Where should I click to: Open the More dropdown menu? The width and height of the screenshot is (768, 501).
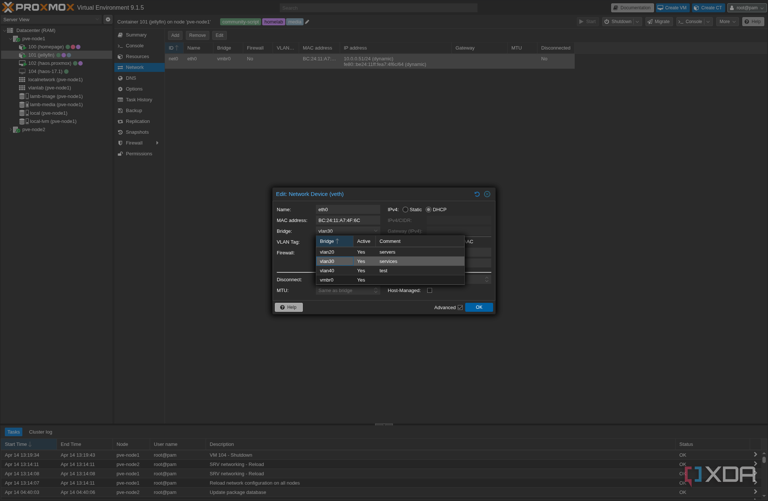[727, 22]
